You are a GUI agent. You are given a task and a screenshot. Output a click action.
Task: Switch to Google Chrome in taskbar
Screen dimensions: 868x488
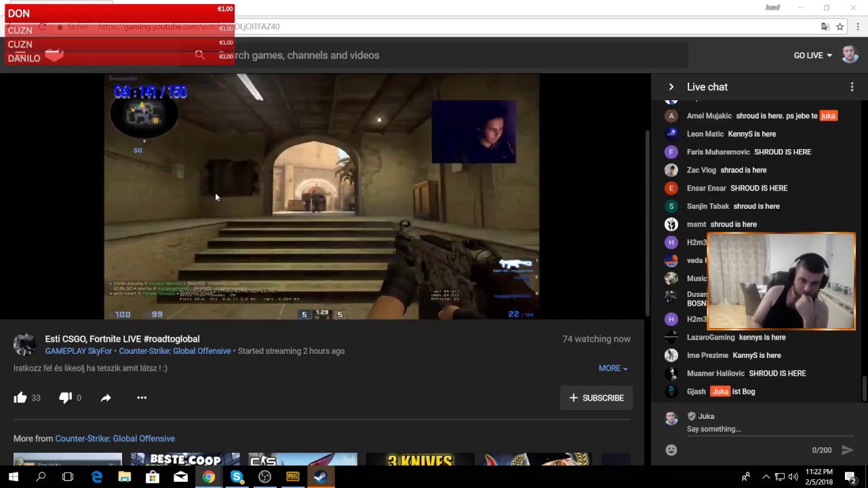click(209, 477)
